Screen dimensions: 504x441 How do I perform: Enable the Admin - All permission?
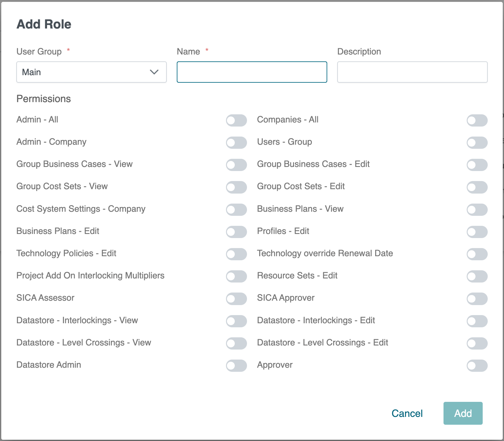pyautogui.click(x=236, y=120)
